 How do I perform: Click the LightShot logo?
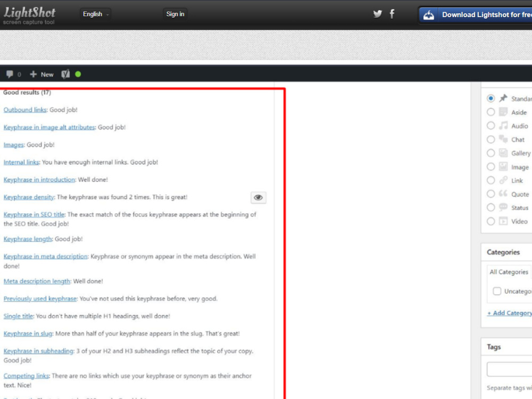[29, 15]
